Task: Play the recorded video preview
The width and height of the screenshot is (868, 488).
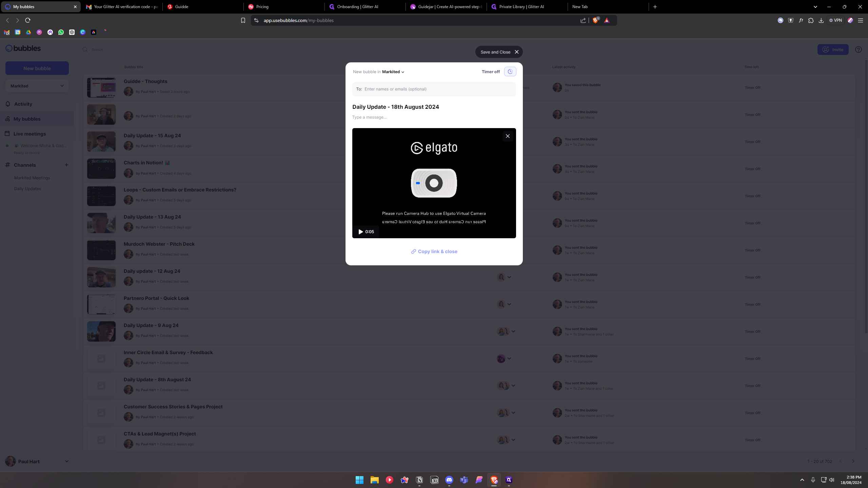Action: (361, 232)
